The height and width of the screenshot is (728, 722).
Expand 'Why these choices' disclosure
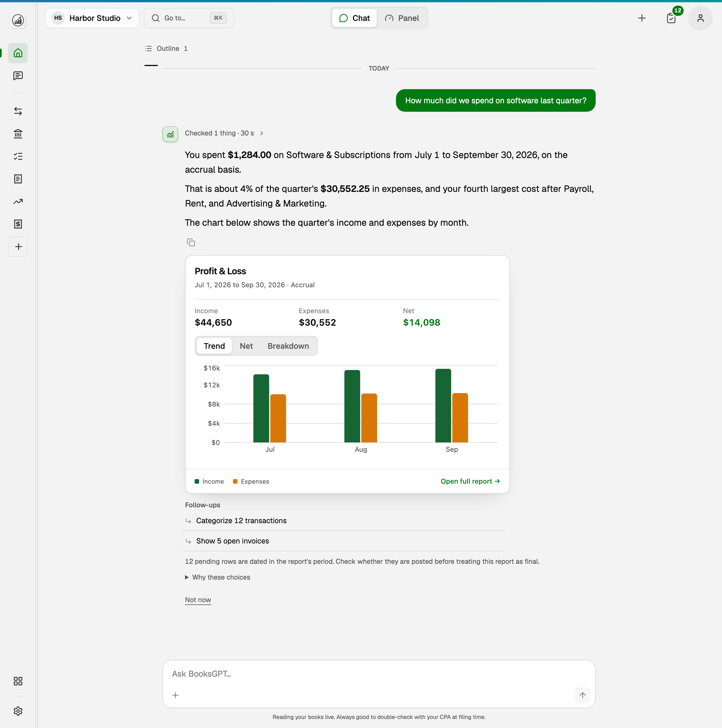(217, 577)
